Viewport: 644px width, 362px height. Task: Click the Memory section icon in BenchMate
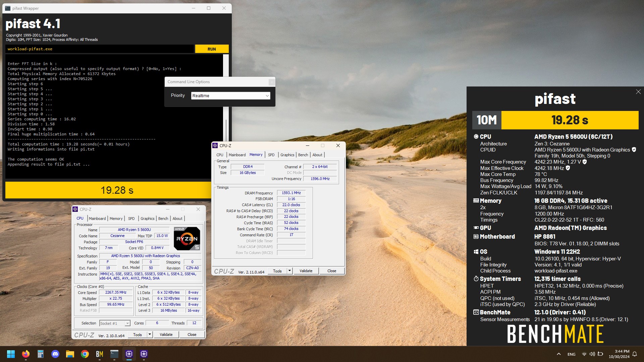476,200
